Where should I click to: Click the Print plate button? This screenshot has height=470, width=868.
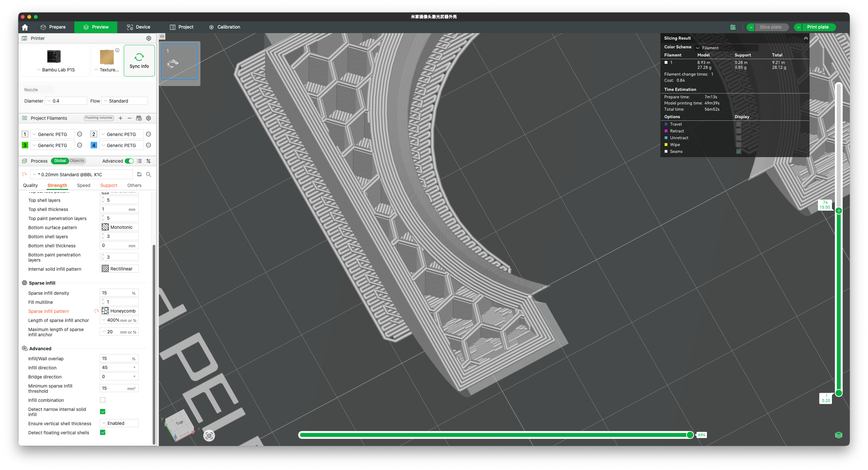coord(818,27)
